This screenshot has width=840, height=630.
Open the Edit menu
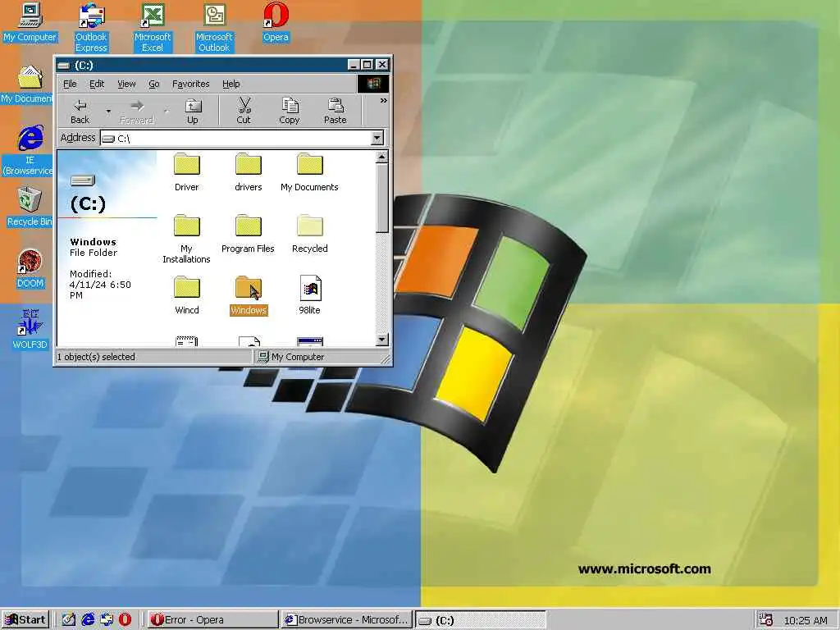point(97,84)
